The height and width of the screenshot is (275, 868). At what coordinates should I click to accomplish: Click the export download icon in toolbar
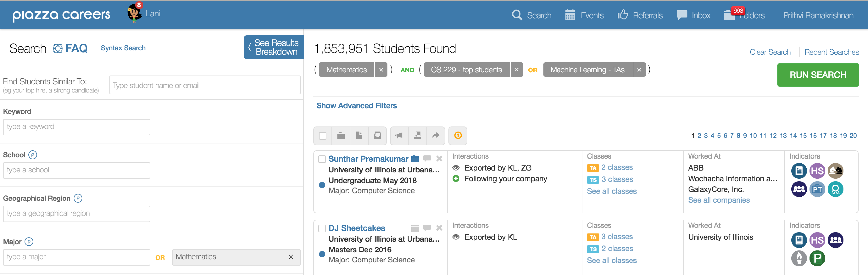[x=417, y=135]
